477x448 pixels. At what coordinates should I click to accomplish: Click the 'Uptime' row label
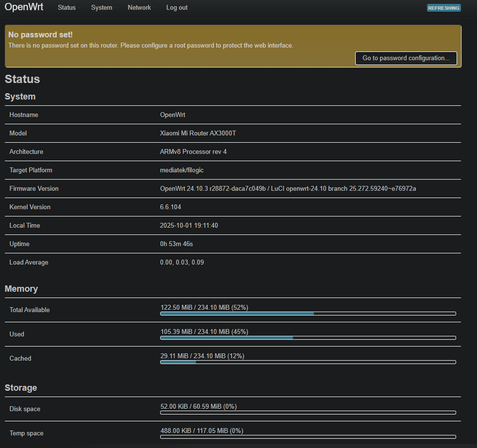click(19, 244)
